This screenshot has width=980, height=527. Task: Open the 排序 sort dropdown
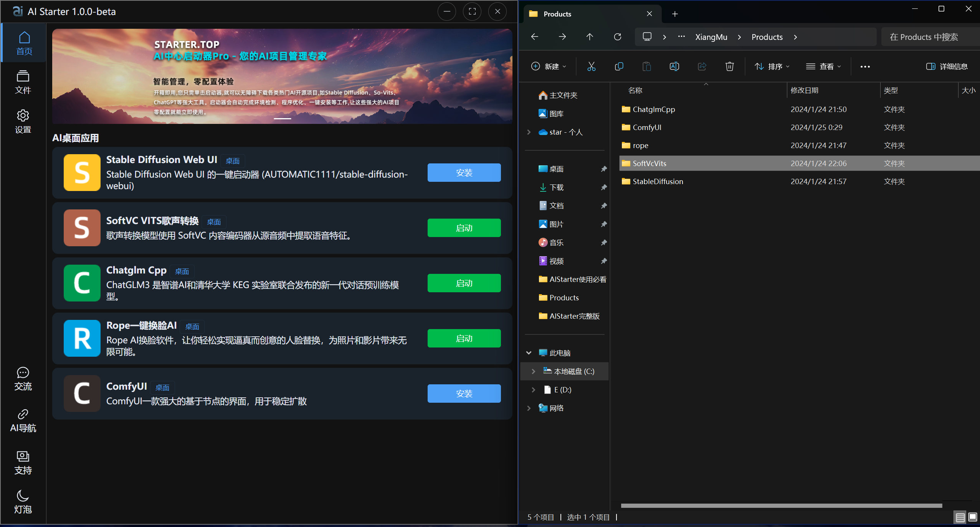coord(772,67)
